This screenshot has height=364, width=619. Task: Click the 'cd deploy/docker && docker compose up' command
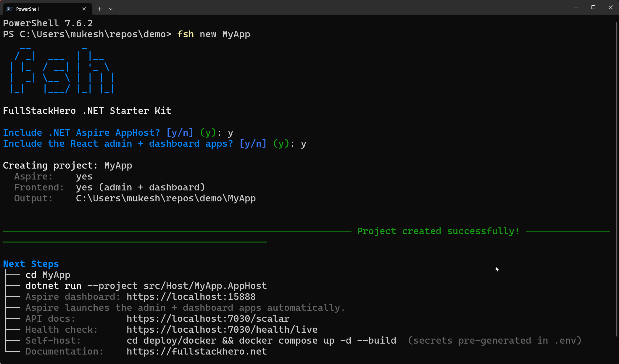261,341
